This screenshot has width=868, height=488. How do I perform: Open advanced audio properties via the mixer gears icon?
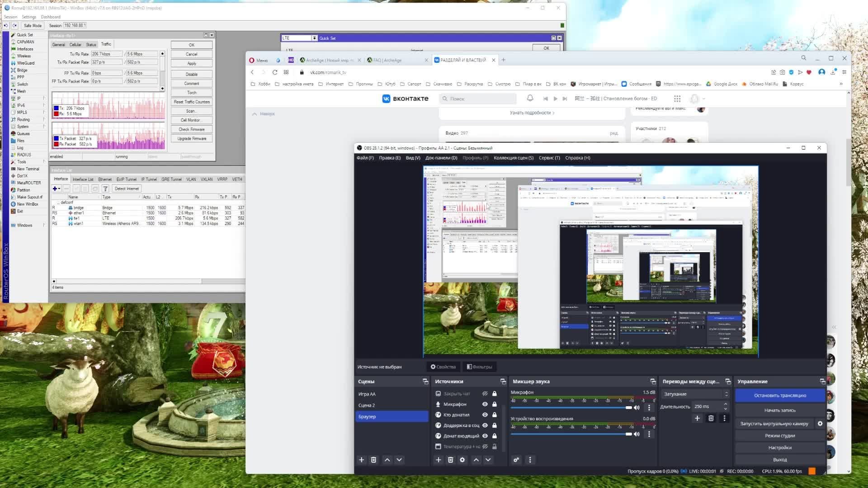[516, 460]
